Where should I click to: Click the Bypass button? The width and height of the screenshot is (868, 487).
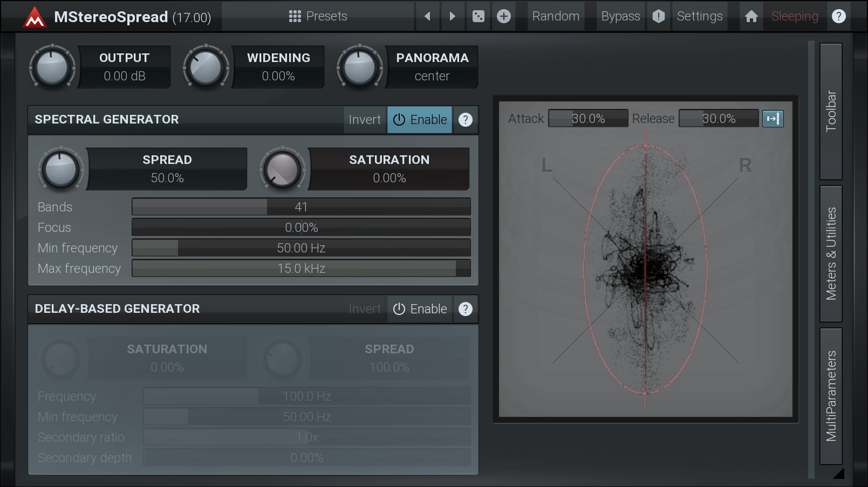pyautogui.click(x=620, y=17)
